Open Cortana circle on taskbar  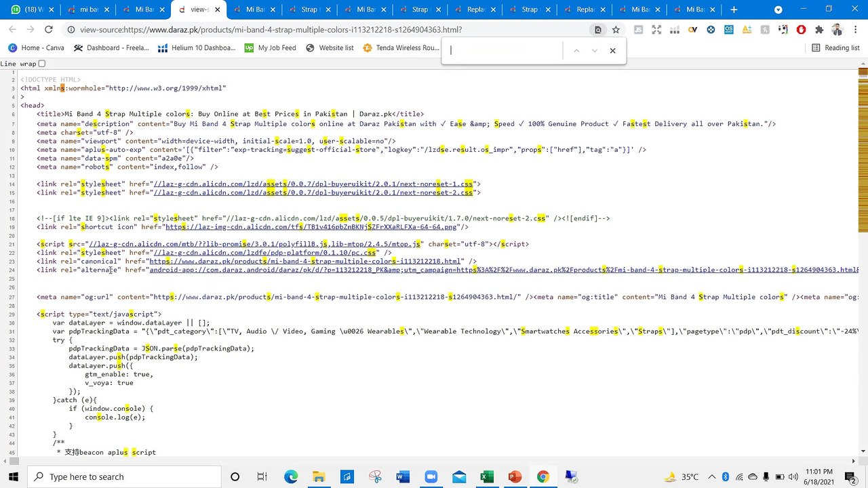[x=235, y=476]
